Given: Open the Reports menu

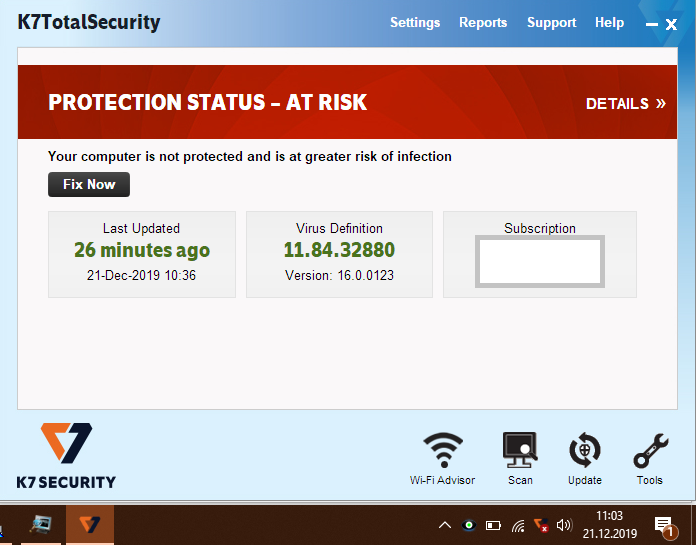Looking at the screenshot, I should tap(483, 22).
